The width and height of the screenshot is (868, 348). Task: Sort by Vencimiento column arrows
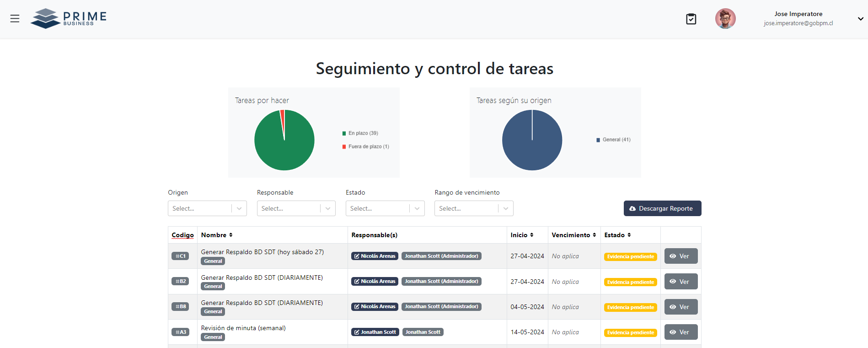click(594, 235)
